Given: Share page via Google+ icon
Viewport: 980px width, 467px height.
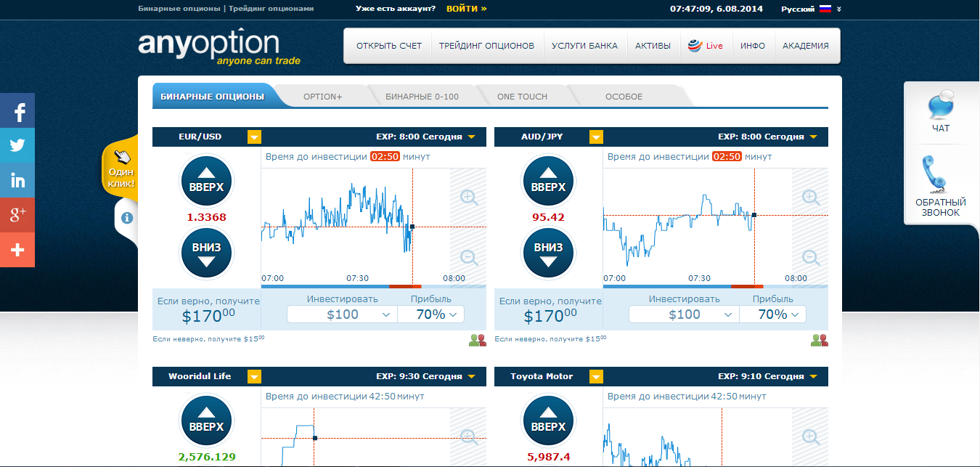Looking at the screenshot, I should 17,215.
